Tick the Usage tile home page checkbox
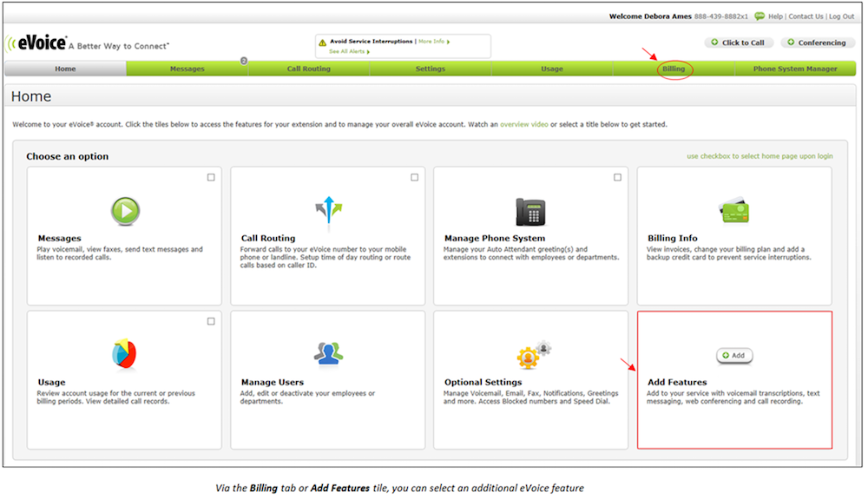The width and height of the screenshot is (868, 499). (211, 321)
